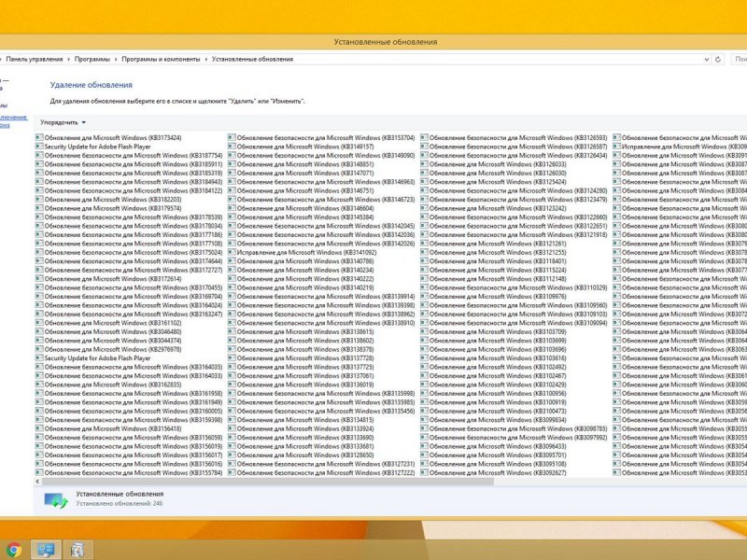The width and height of the screenshot is (747, 560).
Task: Click the scroll left arrow of the list
Action: coord(37,482)
